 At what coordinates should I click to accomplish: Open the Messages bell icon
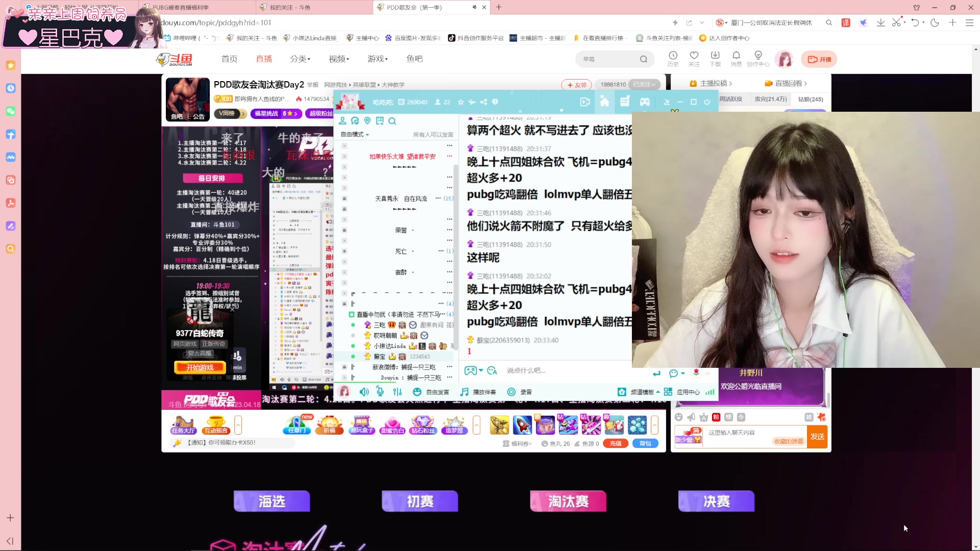pos(736,58)
